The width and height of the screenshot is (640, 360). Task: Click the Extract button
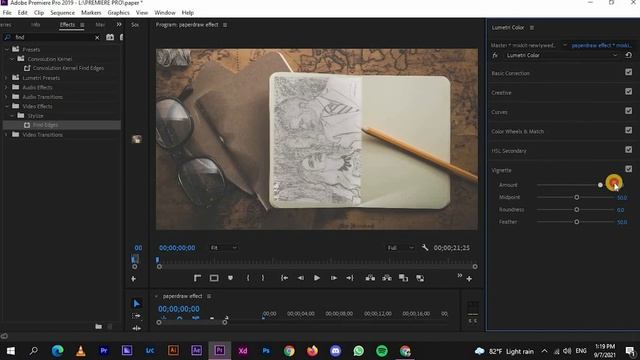tap(387, 278)
